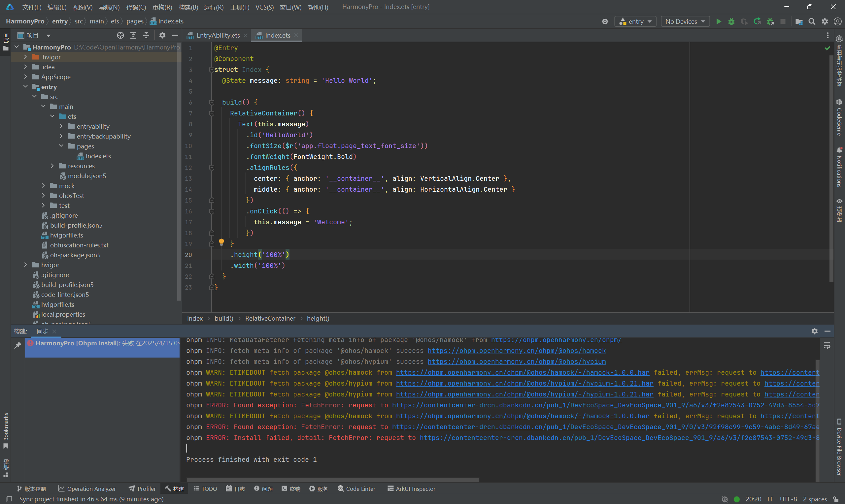Start debugging with the green bug icon
845x504 pixels.
pyautogui.click(x=731, y=21)
